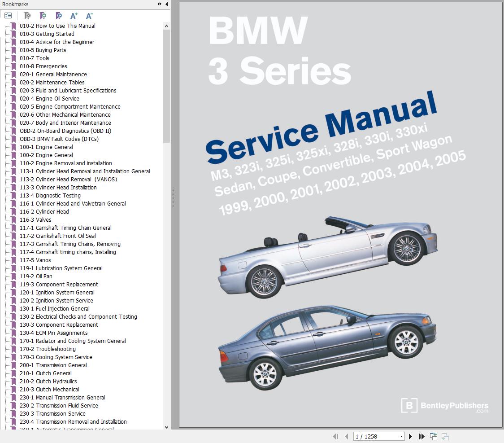The height and width of the screenshot is (443, 504).
Task: Open 210-1 Clutch General section
Action: (x=45, y=373)
